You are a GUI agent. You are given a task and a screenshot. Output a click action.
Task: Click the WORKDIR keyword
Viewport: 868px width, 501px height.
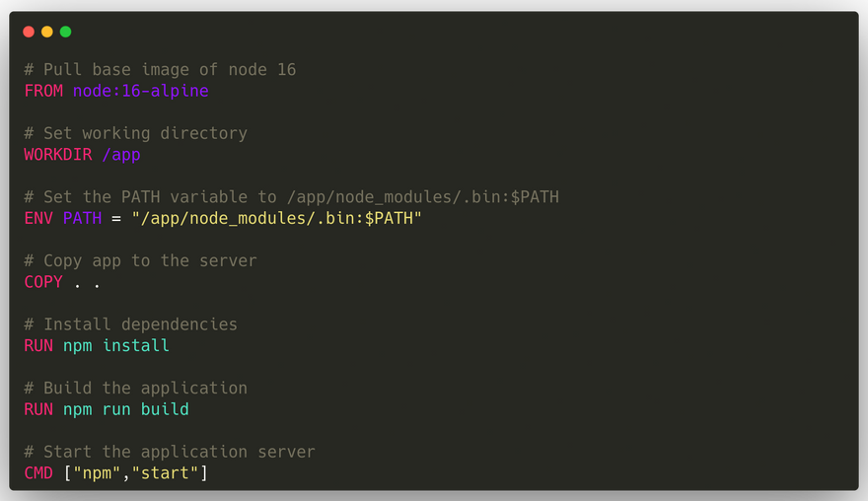point(58,155)
